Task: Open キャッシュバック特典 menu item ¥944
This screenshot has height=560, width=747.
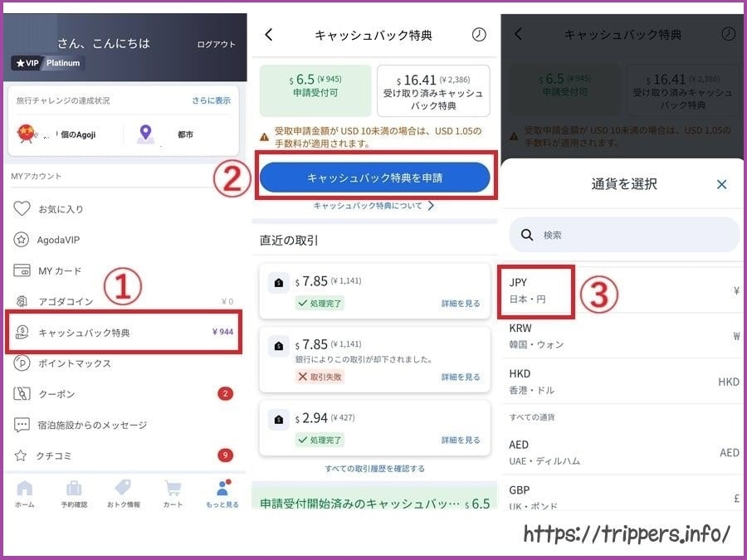Action: coord(124,332)
